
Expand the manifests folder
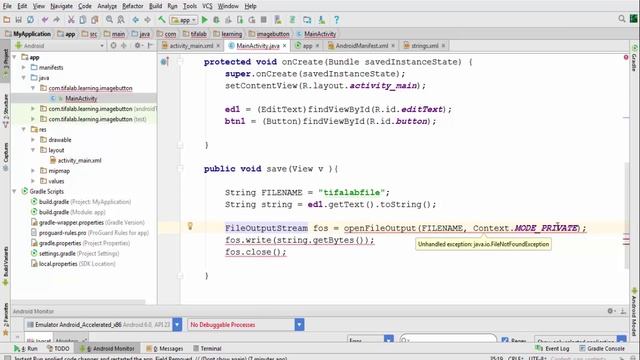pos(24,67)
